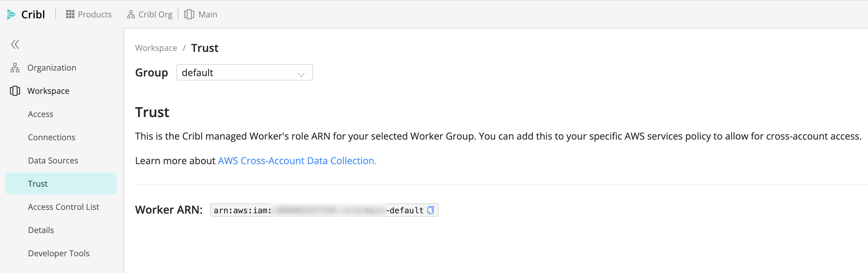Image resolution: width=868 pixels, height=273 pixels.
Task: Expand Group selector using chevron arrow
Action: (x=301, y=74)
